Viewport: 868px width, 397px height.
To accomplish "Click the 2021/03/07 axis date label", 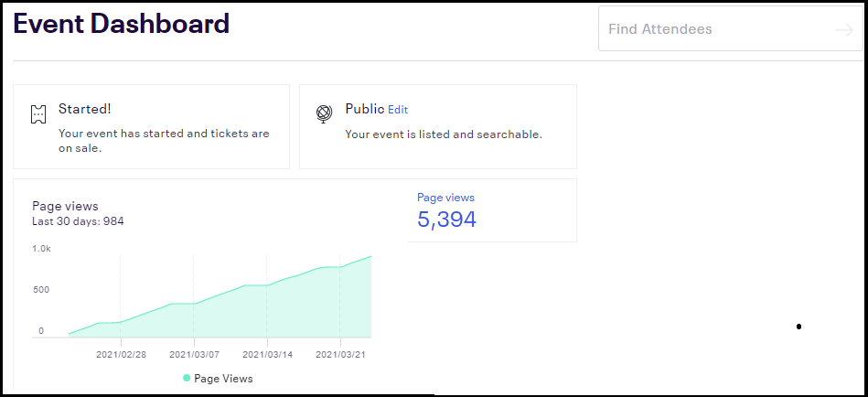I will pyautogui.click(x=194, y=354).
